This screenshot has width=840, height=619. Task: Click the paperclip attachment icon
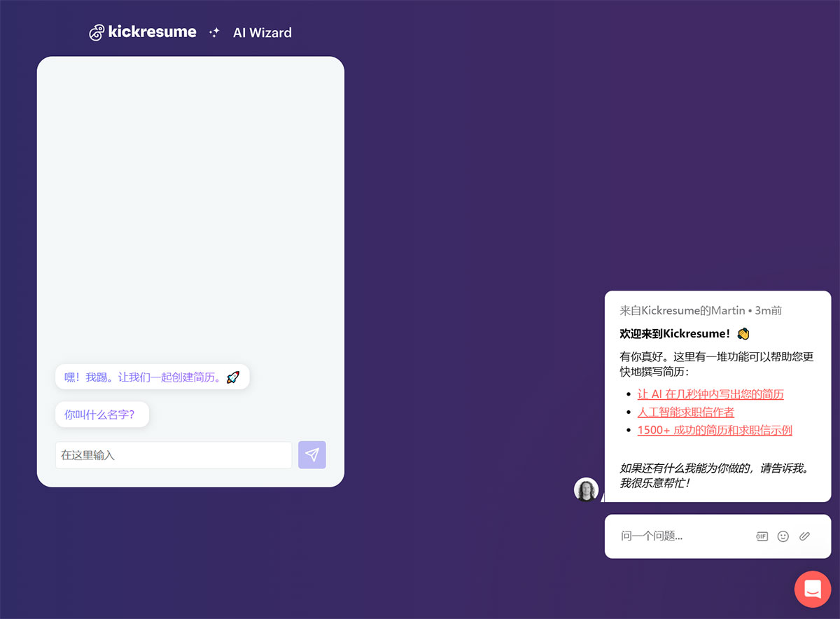tap(804, 536)
